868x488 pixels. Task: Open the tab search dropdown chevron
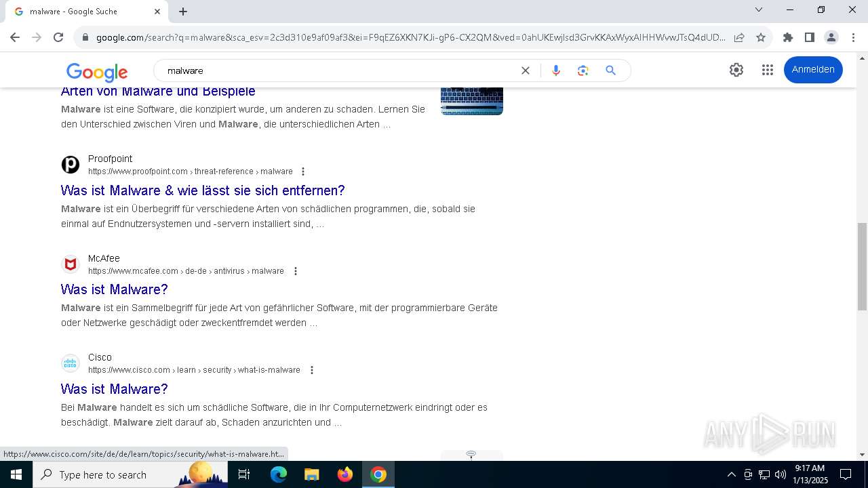[759, 9]
